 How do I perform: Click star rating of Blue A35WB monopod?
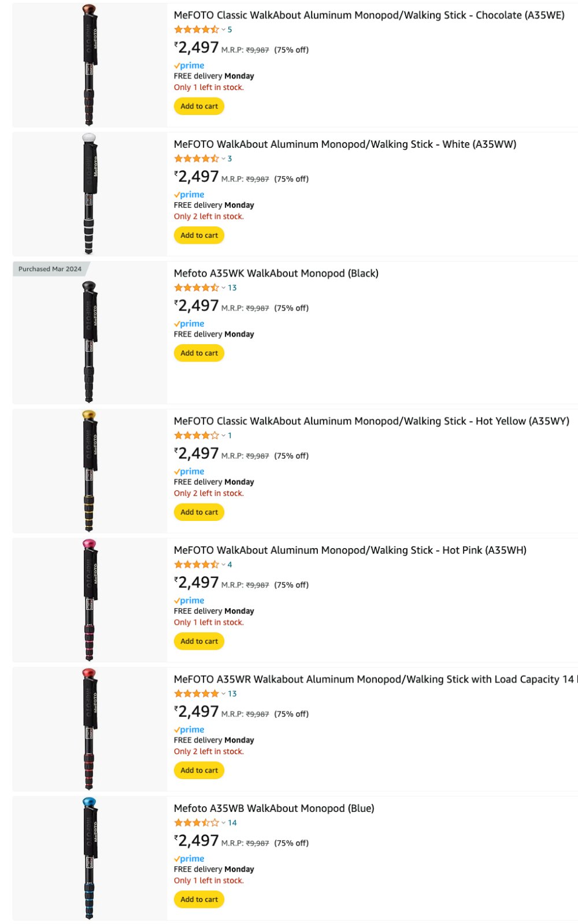[x=197, y=823]
